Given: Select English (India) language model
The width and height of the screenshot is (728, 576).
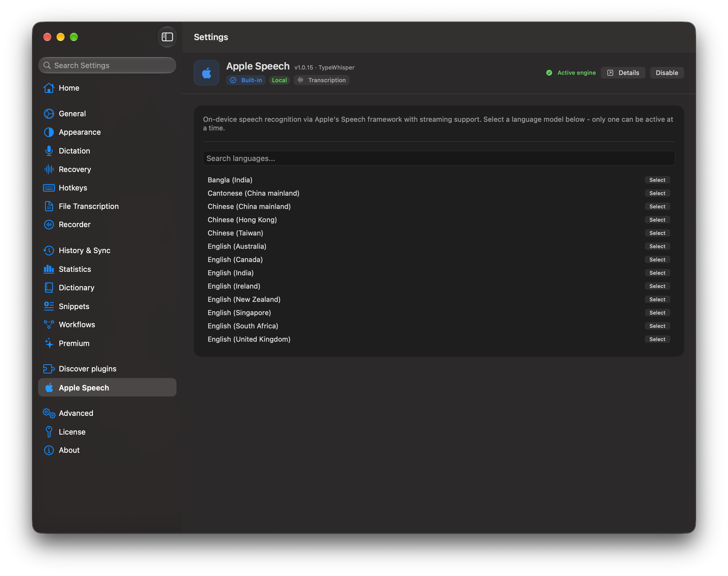Looking at the screenshot, I should point(657,273).
